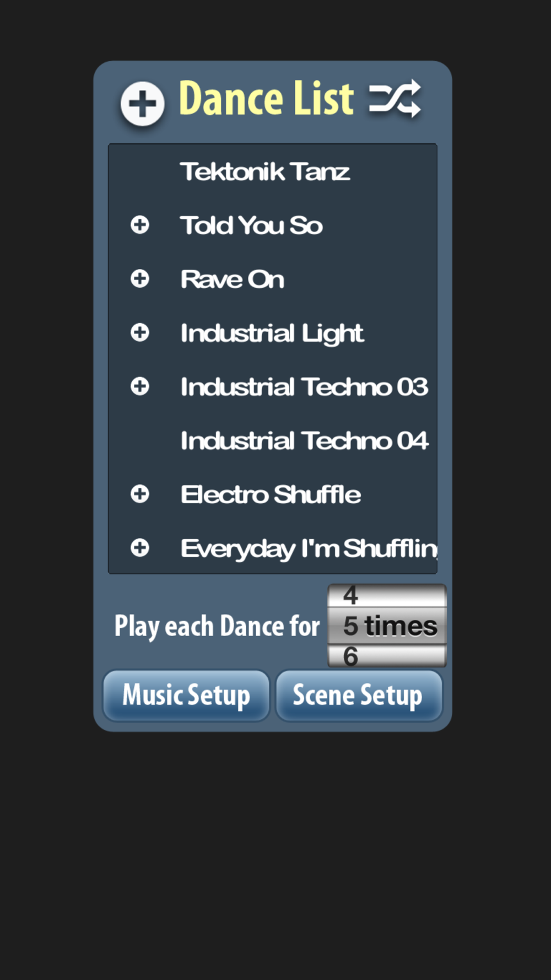Click the Dance List title heading

[266, 99]
